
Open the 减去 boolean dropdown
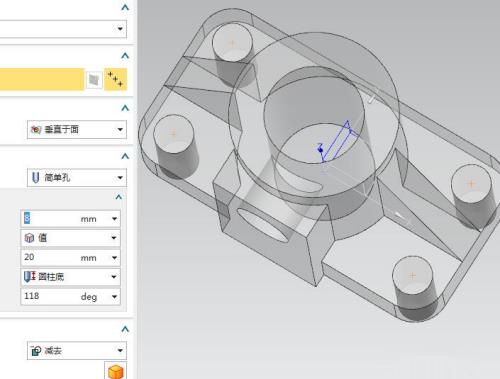click(77, 350)
